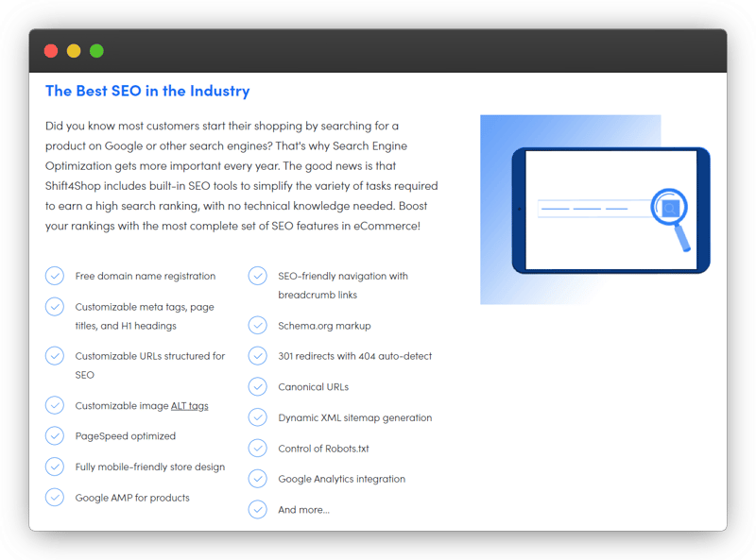Click the magnifying glass icon in the tablet illustration

pos(671,219)
